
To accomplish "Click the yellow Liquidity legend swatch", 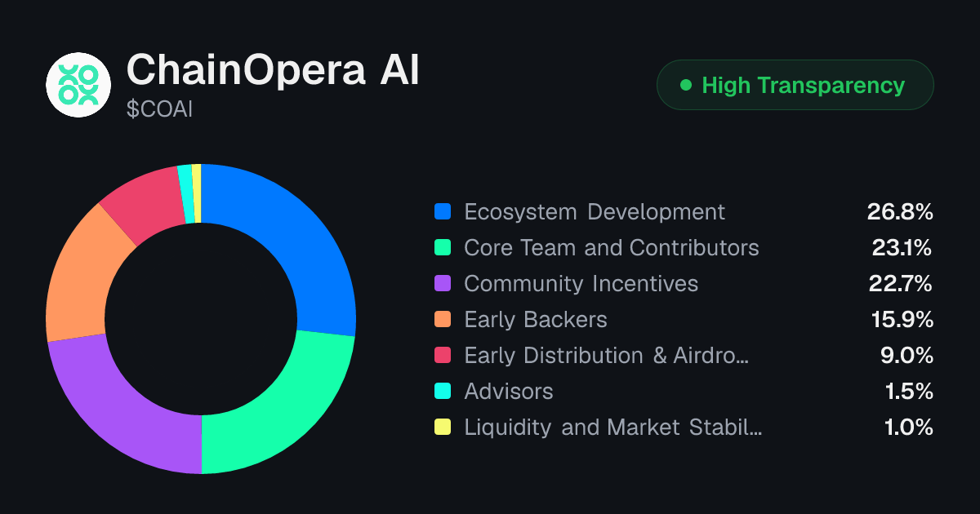I will click(x=443, y=428).
